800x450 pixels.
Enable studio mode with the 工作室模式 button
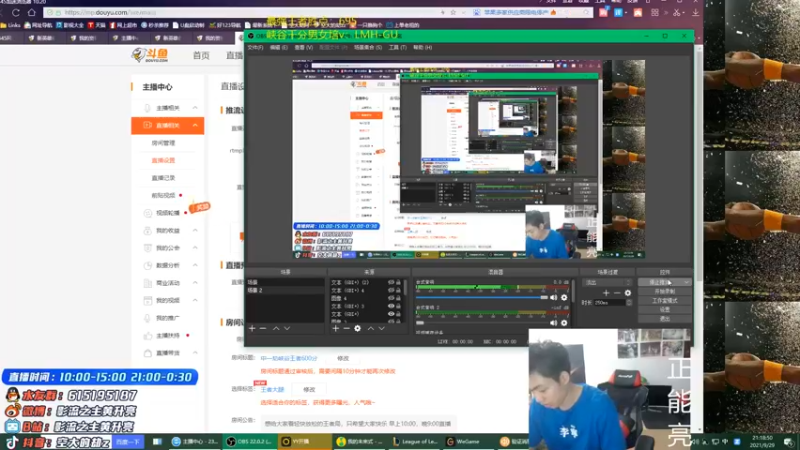664,301
